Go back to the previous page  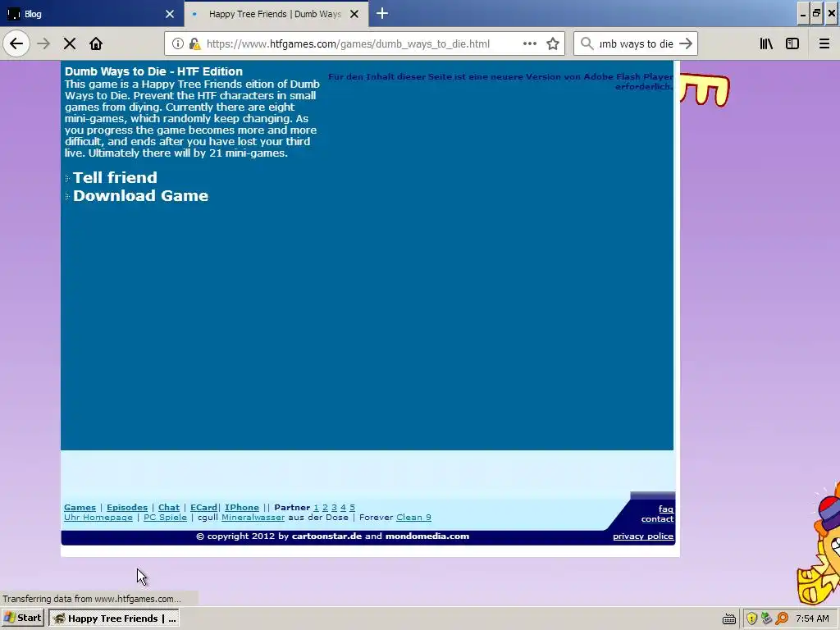16,43
